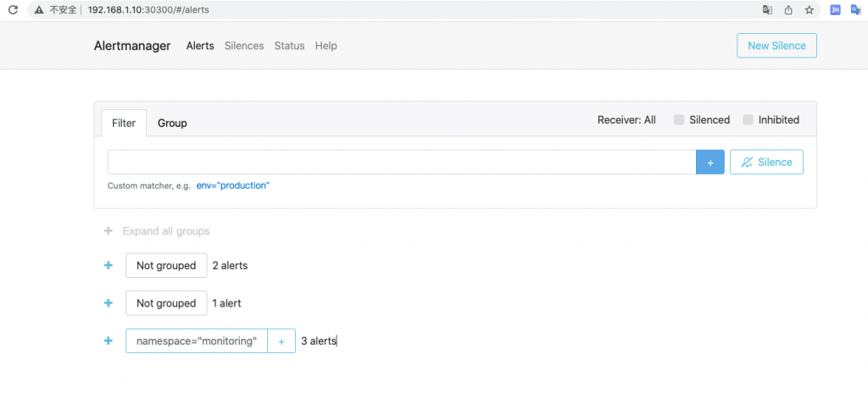Expand the namespace monitoring 3 alerts group
The image size is (868, 398).
[108, 340]
